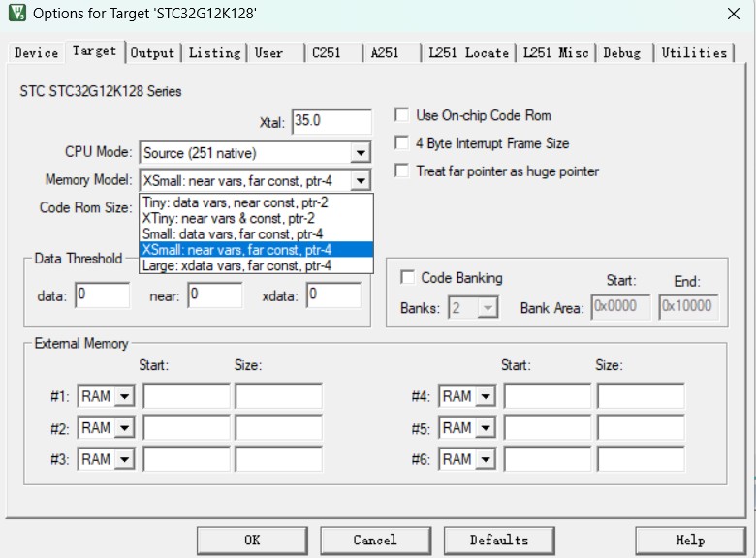756x558 pixels.
Task: Open External Memory #4 type dropdown
Action: [486, 396]
